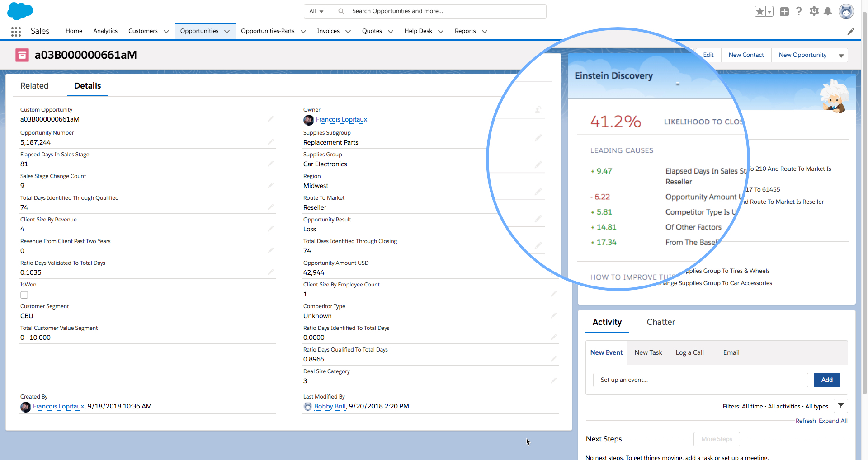Viewport: 868px width, 460px height.
Task: Click the Expand All activity link
Action: pos(833,421)
